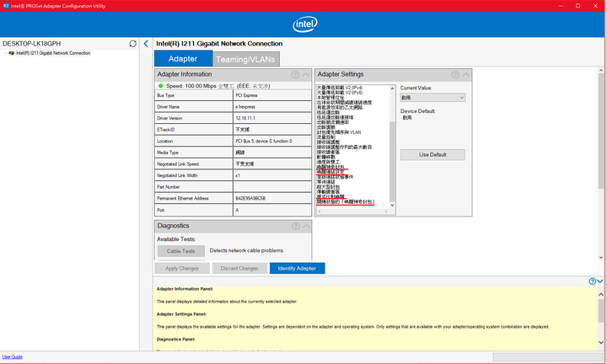This screenshot has height=364, width=607.
Task: Collapse the yellow help description panel
Action: click(x=600, y=281)
